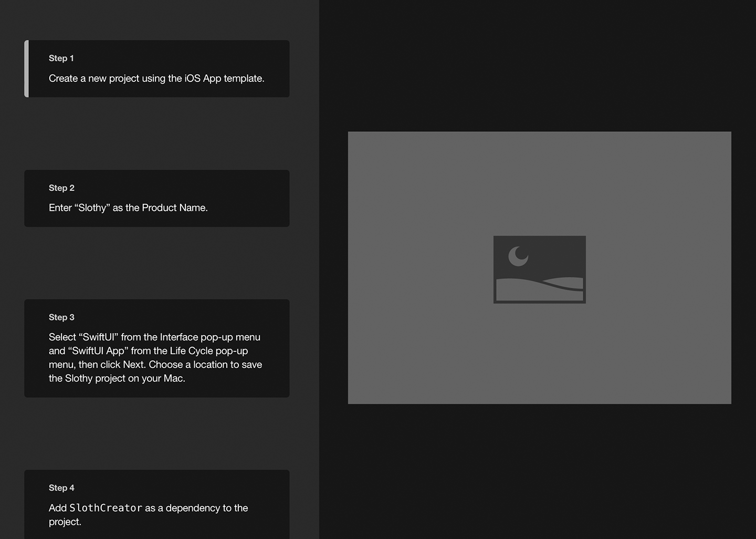Image resolution: width=756 pixels, height=539 pixels.
Task: Click the 'Step 4' heading label
Action: tap(61, 488)
